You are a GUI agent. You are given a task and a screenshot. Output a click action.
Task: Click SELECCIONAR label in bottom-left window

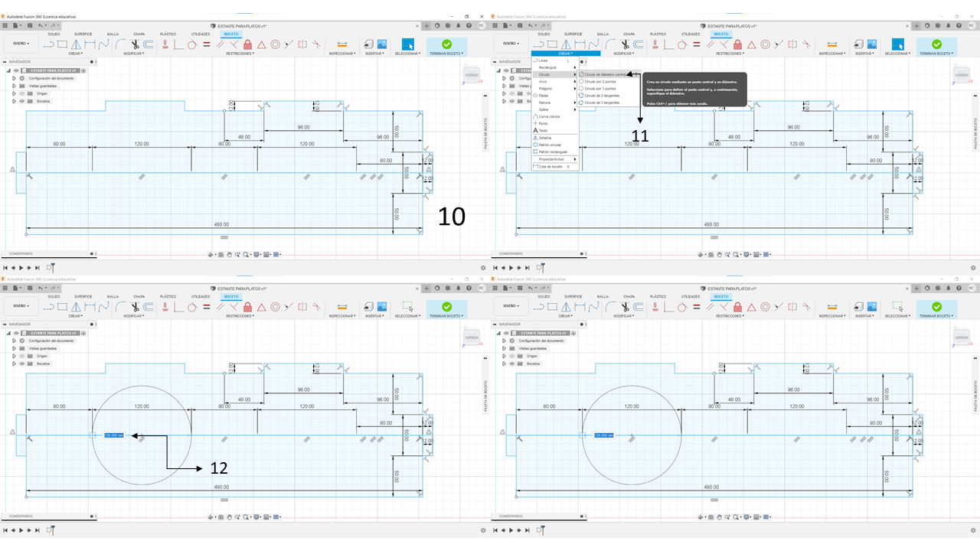coord(408,316)
